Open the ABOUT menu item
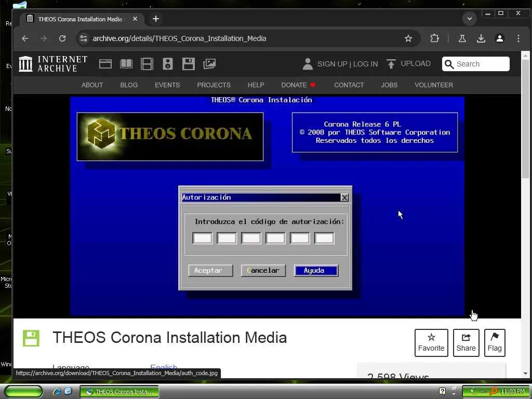 92,85
